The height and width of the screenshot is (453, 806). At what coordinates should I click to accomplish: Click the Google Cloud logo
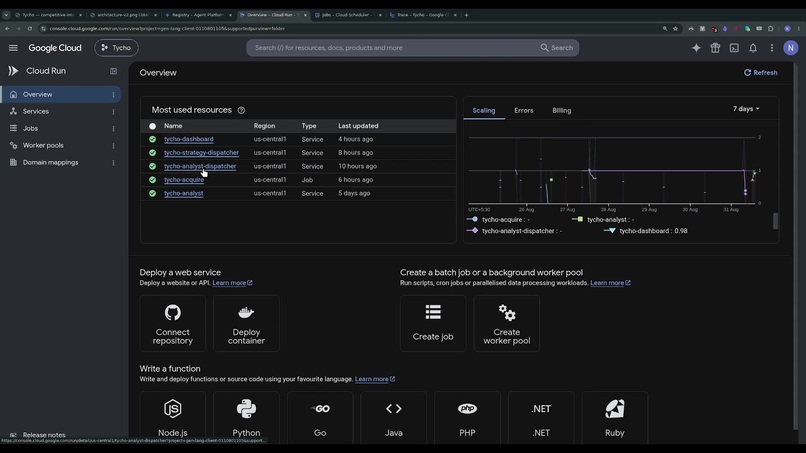coord(55,48)
